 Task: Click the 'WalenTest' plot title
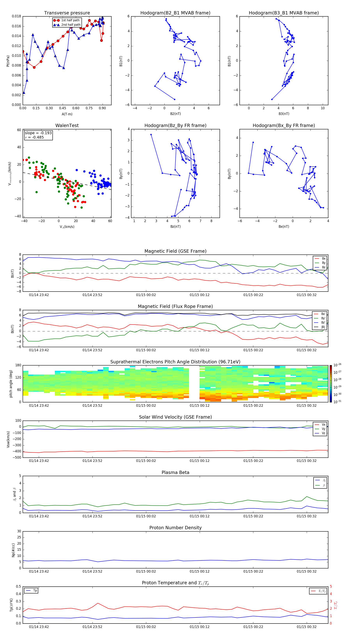67,125
